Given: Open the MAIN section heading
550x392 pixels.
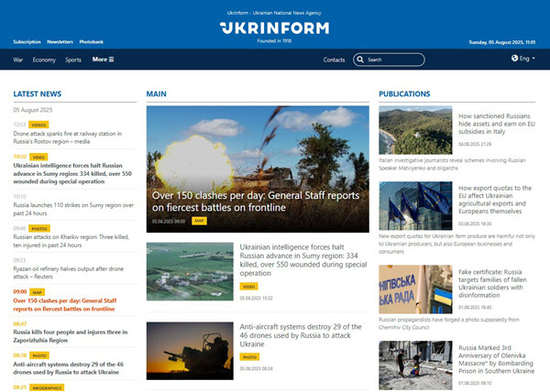Looking at the screenshot, I should point(156,94).
